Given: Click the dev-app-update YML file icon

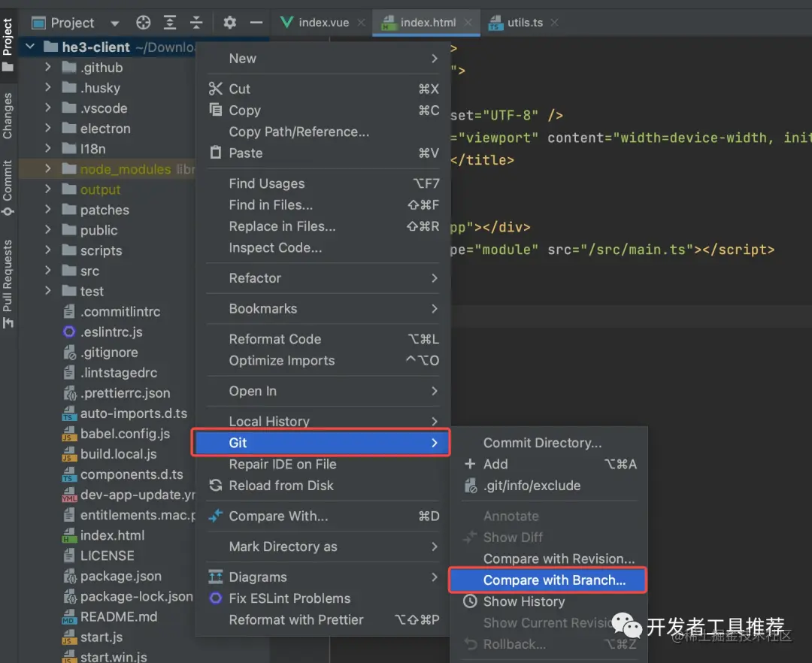Looking at the screenshot, I should [x=69, y=495].
